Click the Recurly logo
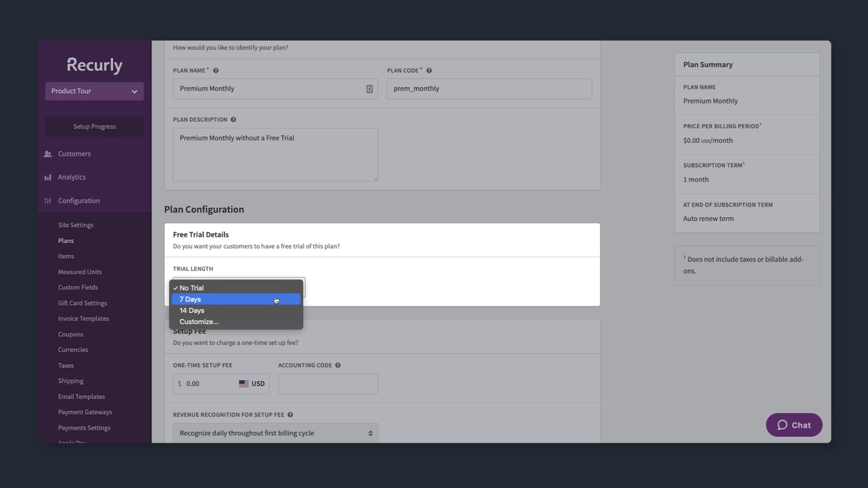This screenshot has width=868, height=488. point(94,64)
